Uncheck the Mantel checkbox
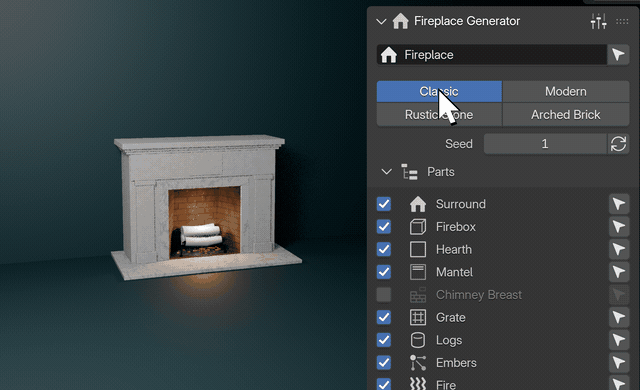Viewport: 640px width, 390px height. (x=384, y=272)
